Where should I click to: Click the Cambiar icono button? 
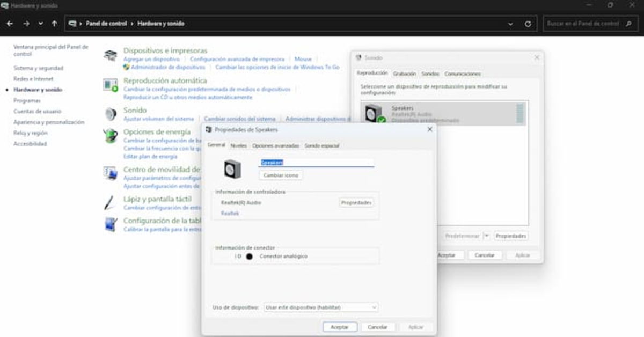281,175
